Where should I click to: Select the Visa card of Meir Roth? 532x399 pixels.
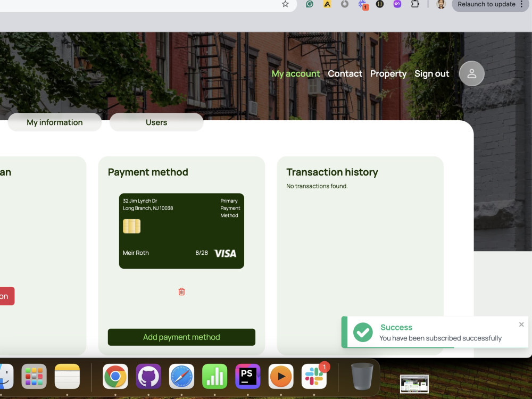coord(181,231)
